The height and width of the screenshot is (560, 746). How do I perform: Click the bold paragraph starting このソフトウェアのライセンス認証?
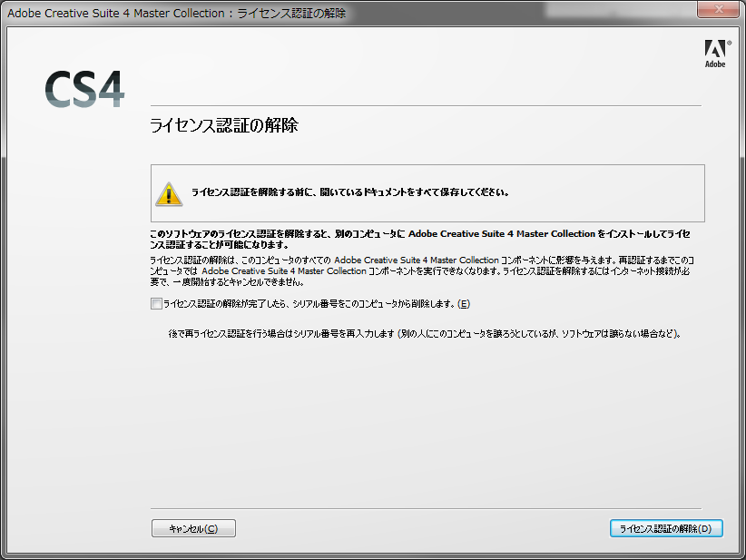click(x=420, y=240)
